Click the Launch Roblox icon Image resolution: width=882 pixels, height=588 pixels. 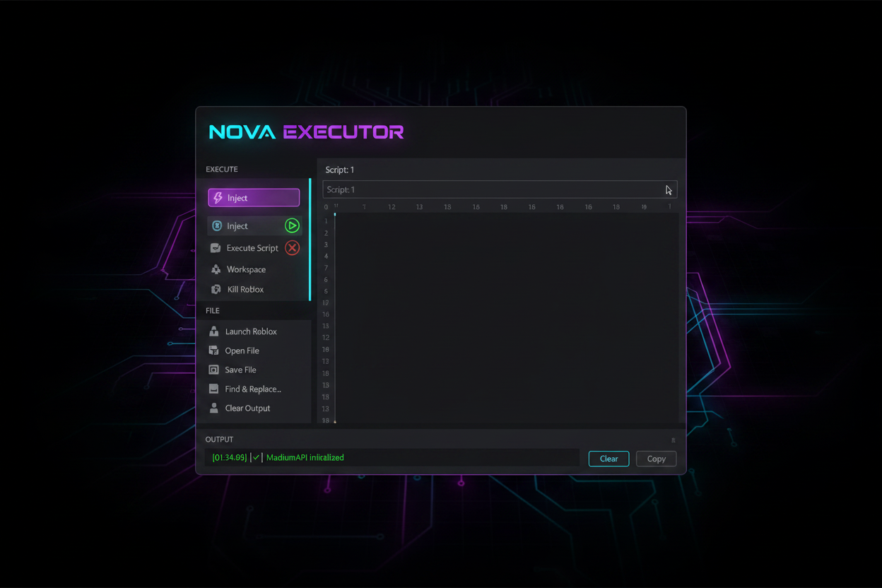[x=214, y=331]
